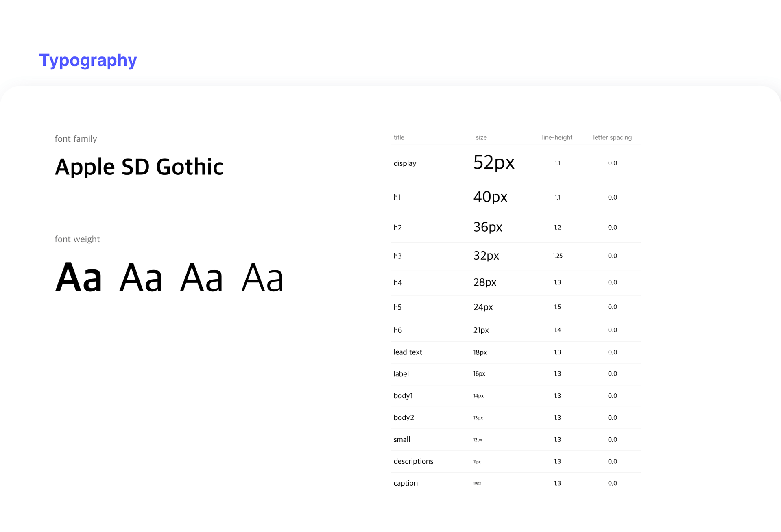Click the line-height column header
Screen dimensions: 781x532
click(557, 137)
